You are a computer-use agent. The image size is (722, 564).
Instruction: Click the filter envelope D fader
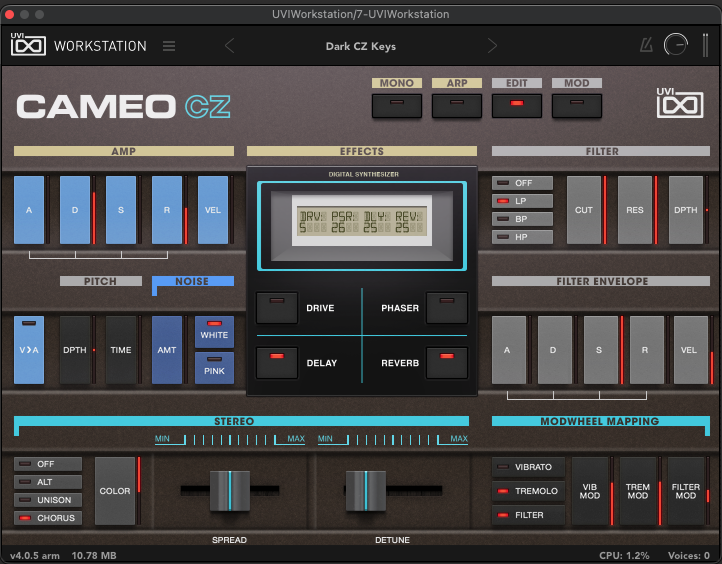click(555, 350)
